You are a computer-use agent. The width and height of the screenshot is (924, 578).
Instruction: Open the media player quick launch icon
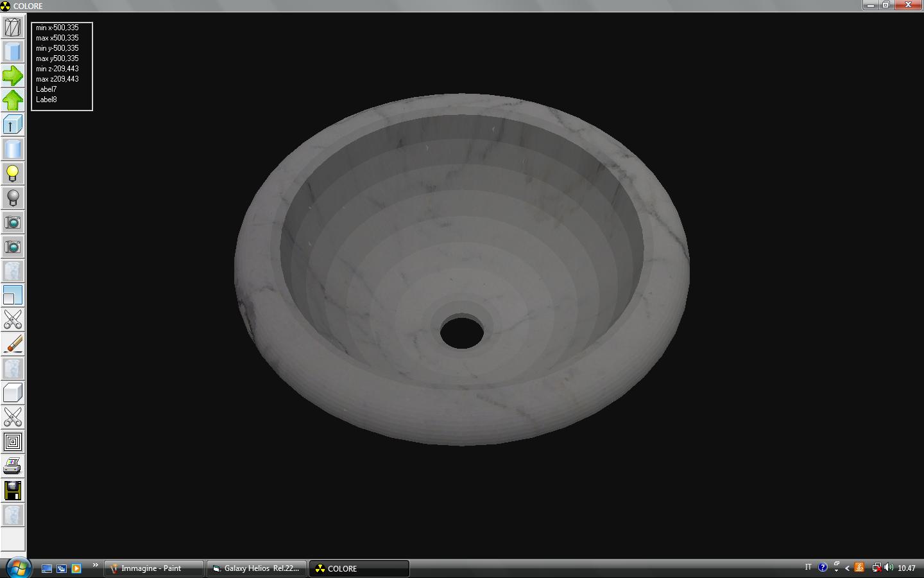[x=76, y=568]
